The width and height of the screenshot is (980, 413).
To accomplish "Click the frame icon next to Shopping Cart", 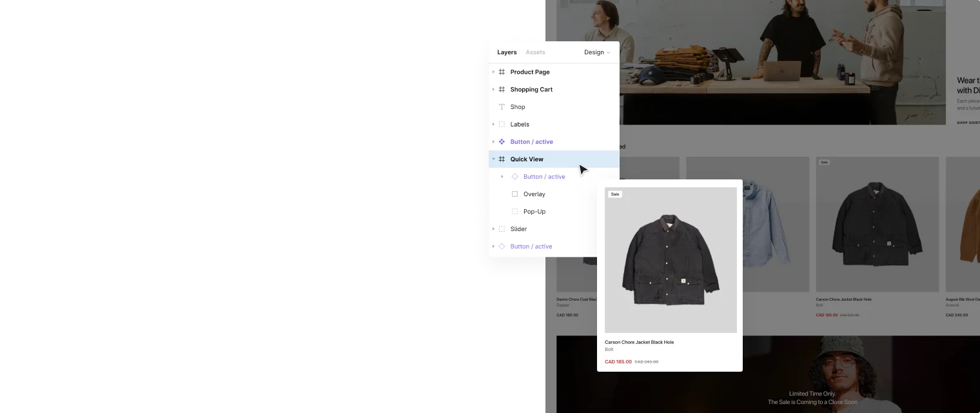I will point(502,90).
